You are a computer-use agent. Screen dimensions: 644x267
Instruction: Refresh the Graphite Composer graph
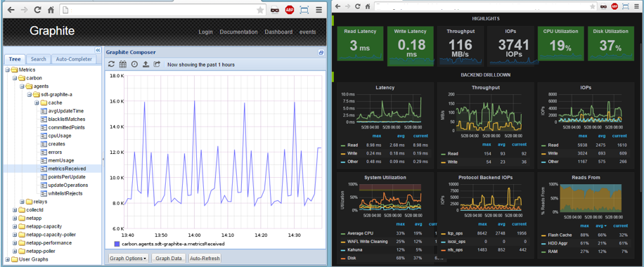(x=111, y=64)
